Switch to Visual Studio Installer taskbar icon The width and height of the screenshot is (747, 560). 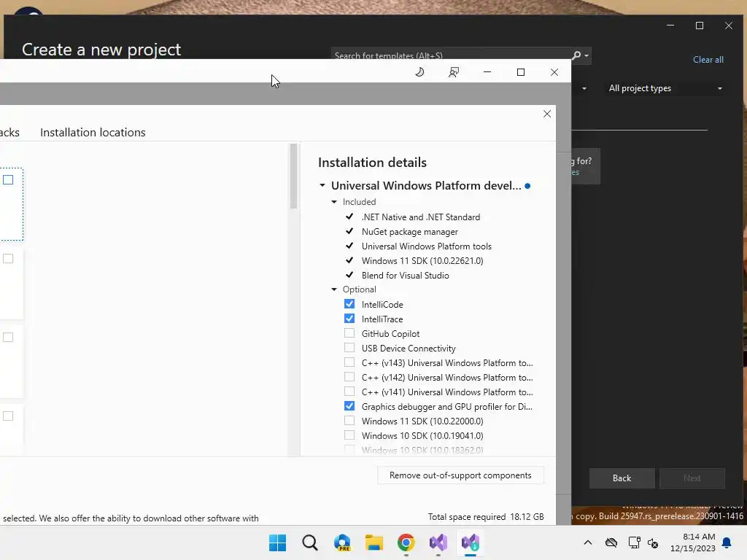point(471,542)
